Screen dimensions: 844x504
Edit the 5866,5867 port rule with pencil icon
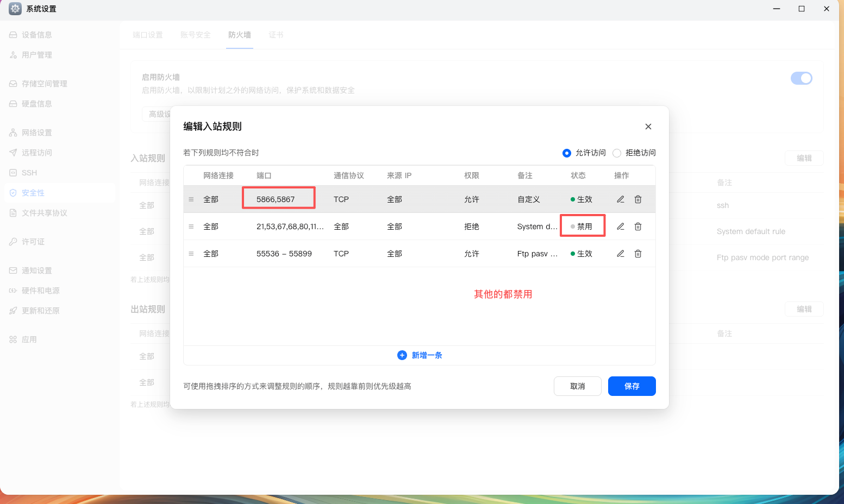coord(620,199)
